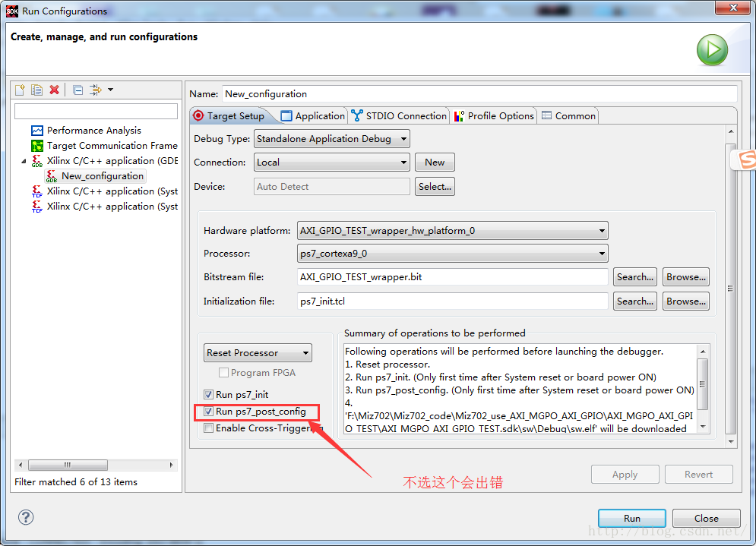Click the Revert button
756x546 pixels.
point(698,475)
